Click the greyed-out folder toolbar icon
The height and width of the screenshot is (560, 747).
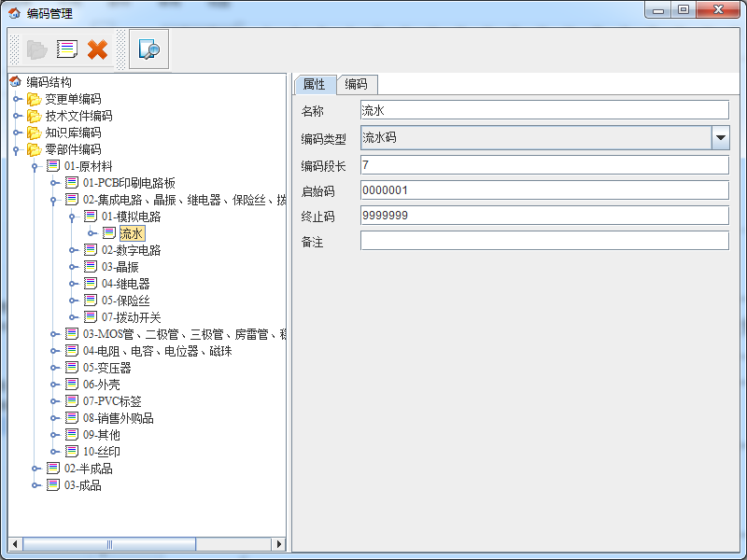tap(36, 49)
